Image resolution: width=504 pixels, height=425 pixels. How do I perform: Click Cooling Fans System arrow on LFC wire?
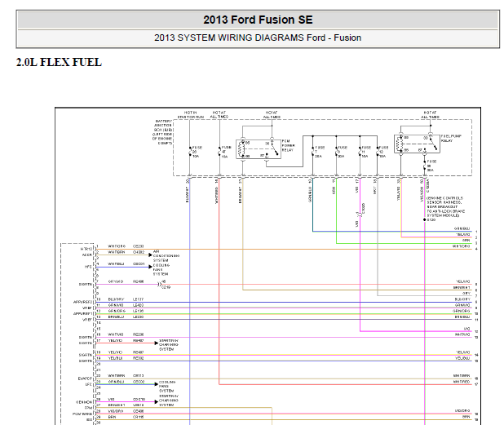157,384
